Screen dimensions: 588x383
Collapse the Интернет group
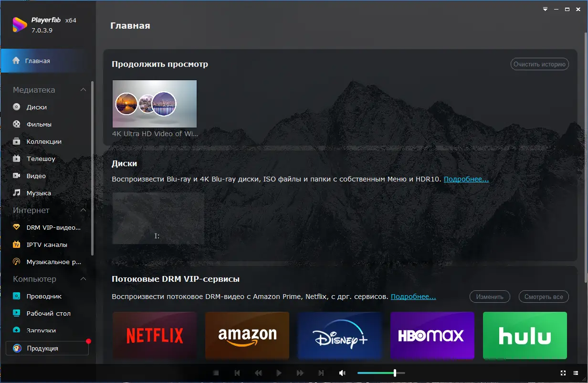click(x=83, y=210)
